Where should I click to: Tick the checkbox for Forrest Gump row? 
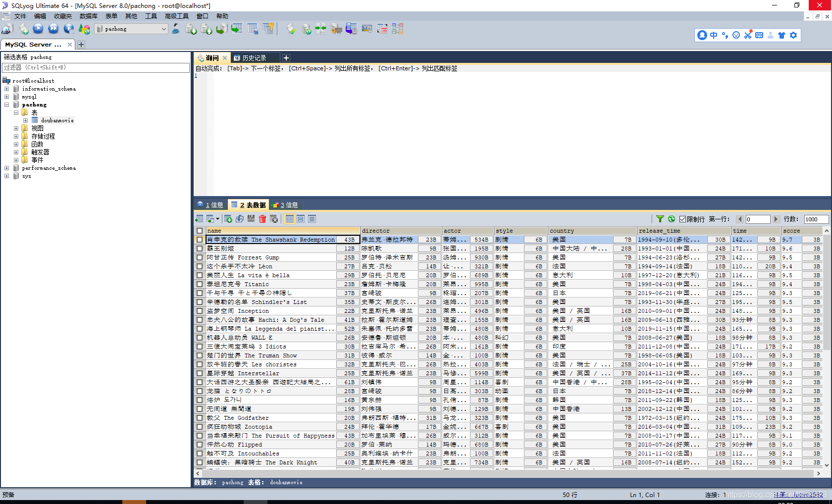pos(200,257)
